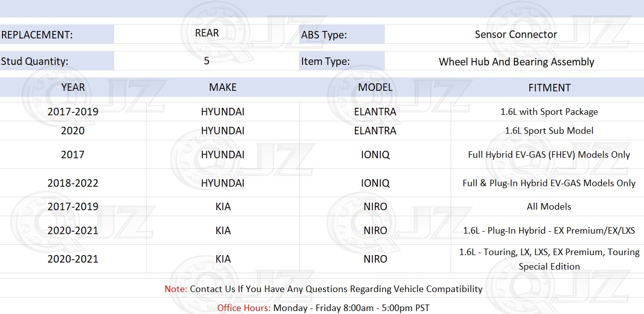Viewport: 644px width, 314px height.
Task: Click the All Models fitment cell
Action: tap(549, 207)
